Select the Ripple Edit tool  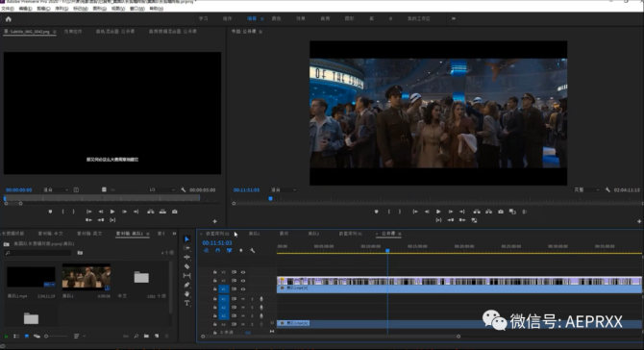tap(186, 257)
